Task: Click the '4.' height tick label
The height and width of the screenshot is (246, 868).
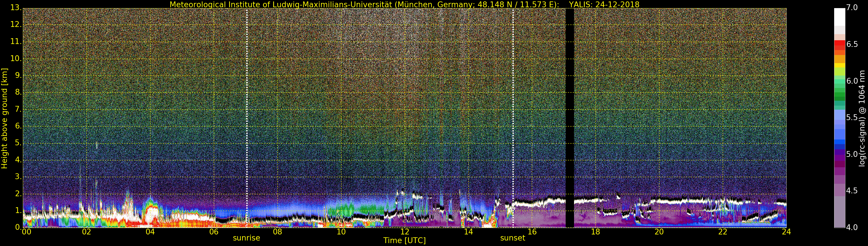Action: [18, 159]
